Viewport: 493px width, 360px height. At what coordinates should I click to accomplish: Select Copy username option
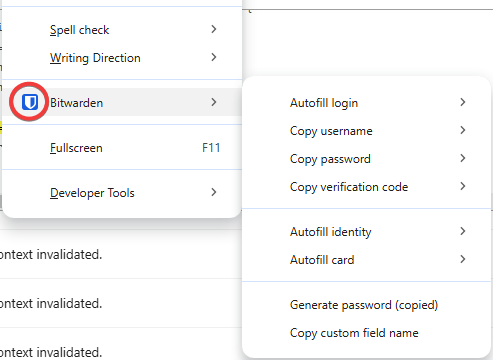[x=367, y=131]
